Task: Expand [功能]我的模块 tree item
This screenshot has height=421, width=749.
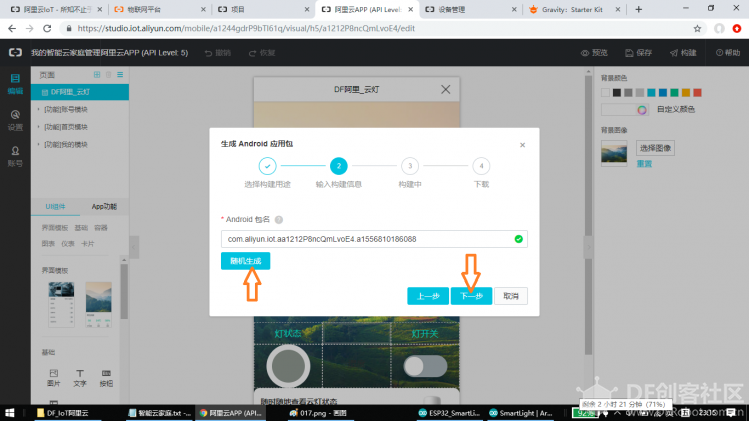Action: point(38,144)
